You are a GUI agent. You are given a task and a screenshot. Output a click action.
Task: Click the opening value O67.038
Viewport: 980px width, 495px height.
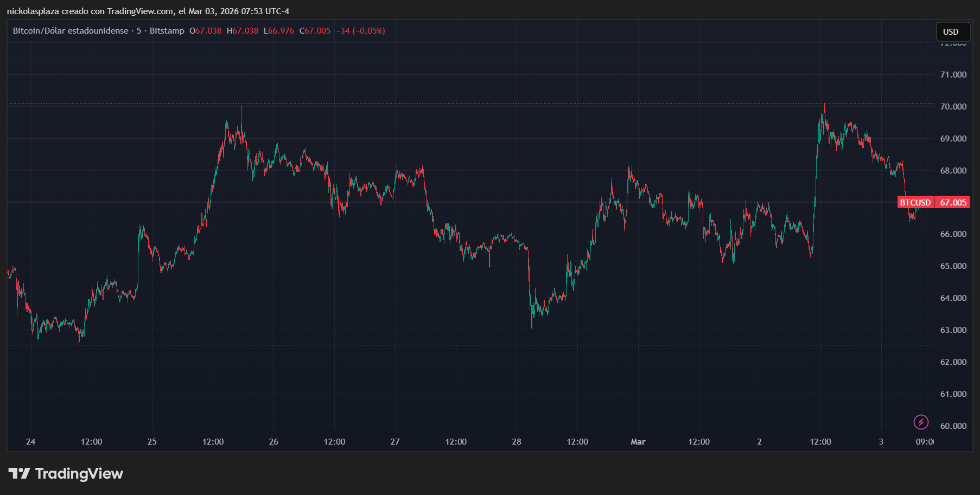click(205, 31)
